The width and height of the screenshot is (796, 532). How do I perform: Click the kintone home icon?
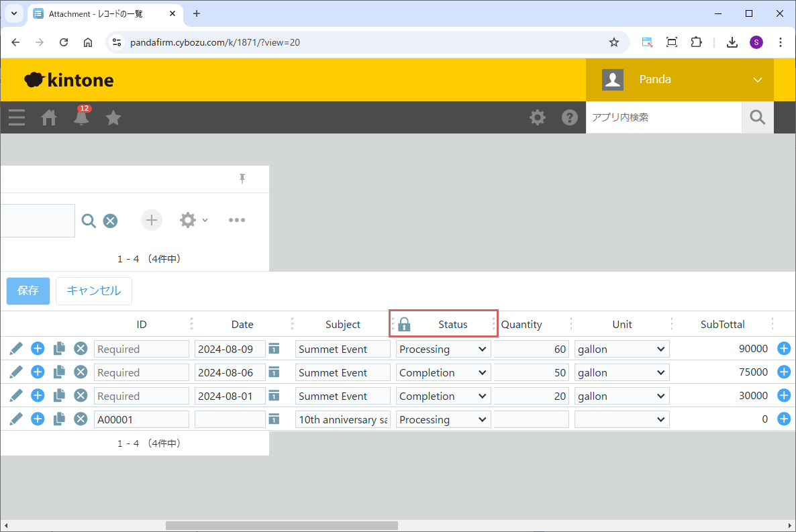49,118
